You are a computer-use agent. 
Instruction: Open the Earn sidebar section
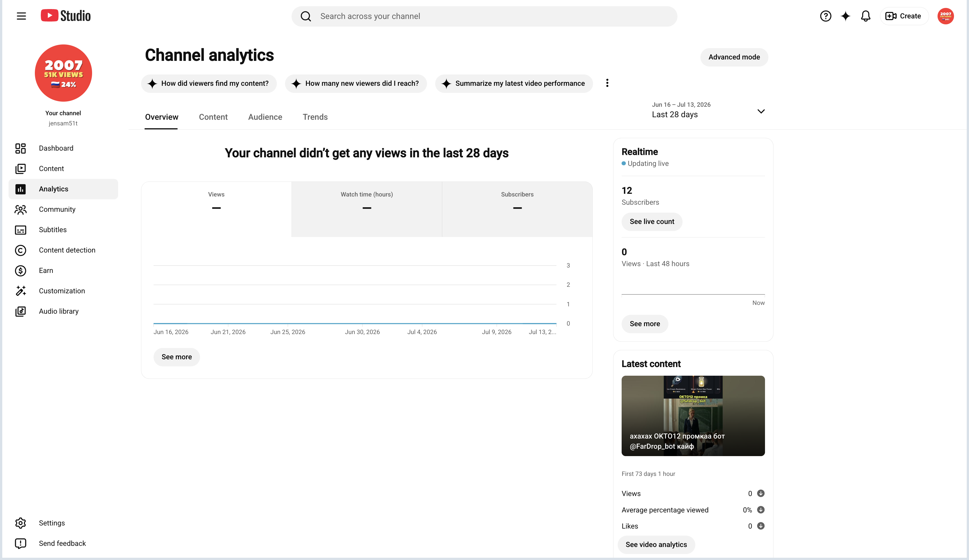tap(63, 271)
